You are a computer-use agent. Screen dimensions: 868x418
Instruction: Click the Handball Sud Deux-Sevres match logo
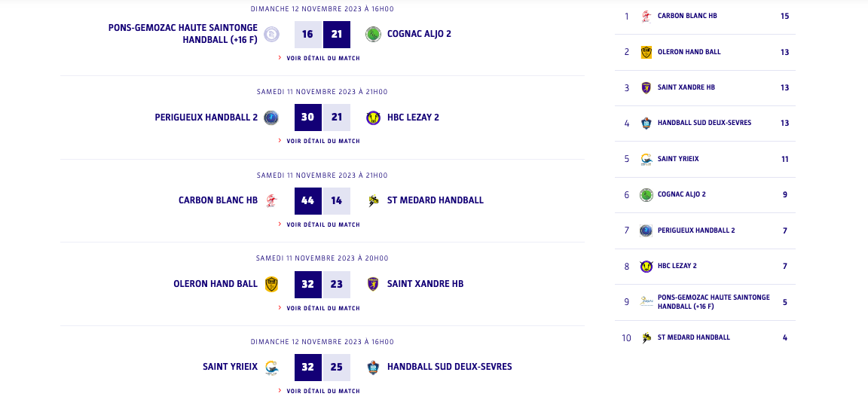[x=373, y=368]
